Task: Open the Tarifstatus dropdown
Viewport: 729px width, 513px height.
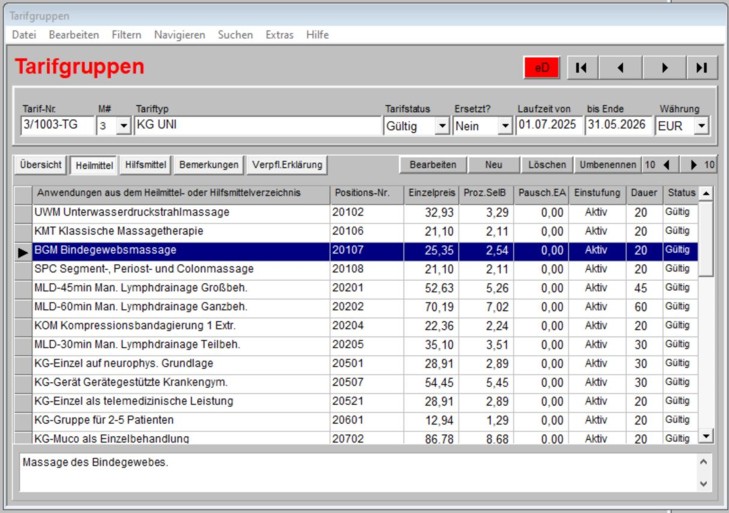Action: (441, 126)
